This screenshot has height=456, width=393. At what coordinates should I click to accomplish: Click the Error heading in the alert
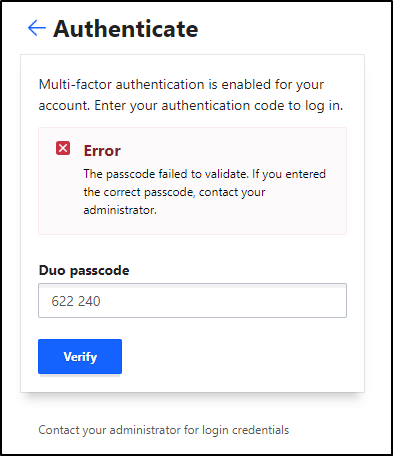click(x=102, y=151)
